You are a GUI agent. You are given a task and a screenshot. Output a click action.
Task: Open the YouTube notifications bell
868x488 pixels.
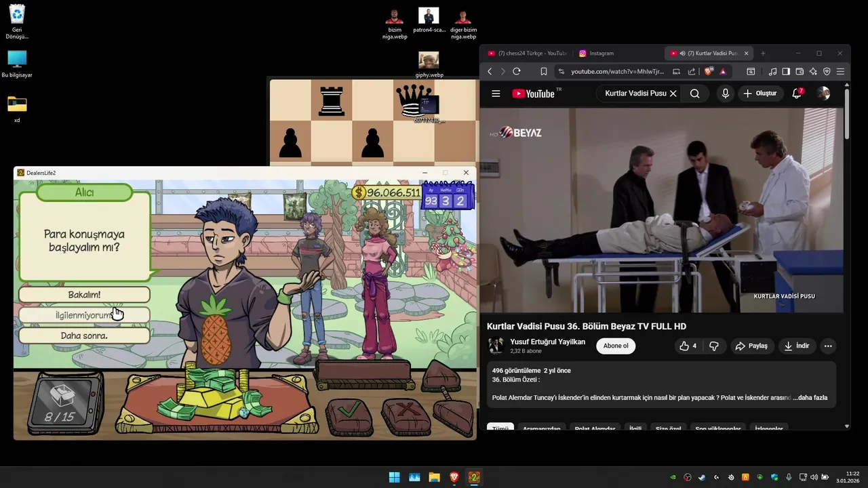click(797, 94)
